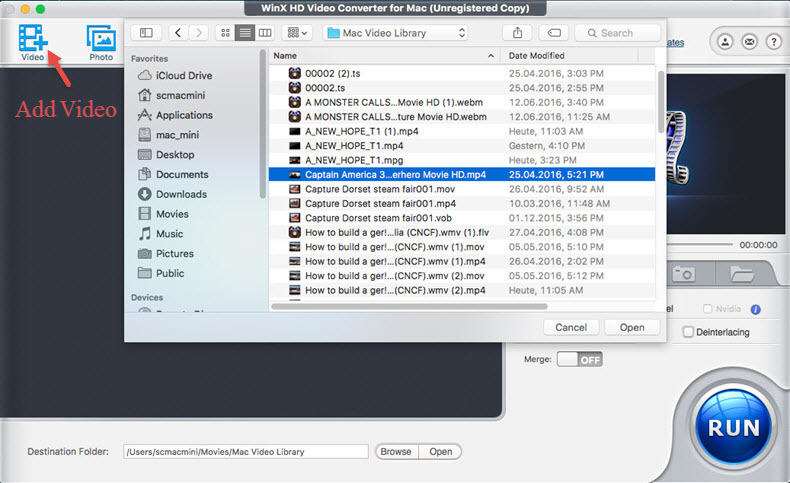Enable the Deinterlacing checkbox

pyautogui.click(x=688, y=332)
